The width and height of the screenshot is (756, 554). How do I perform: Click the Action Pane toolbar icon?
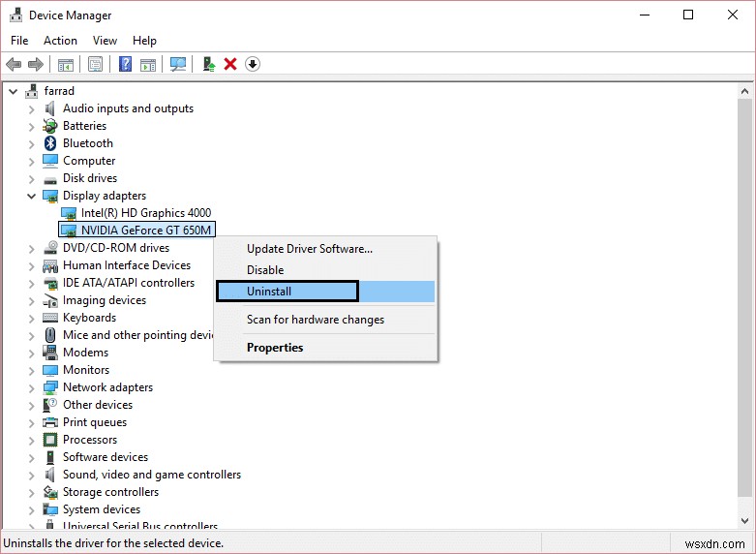pyautogui.click(x=148, y=64)
